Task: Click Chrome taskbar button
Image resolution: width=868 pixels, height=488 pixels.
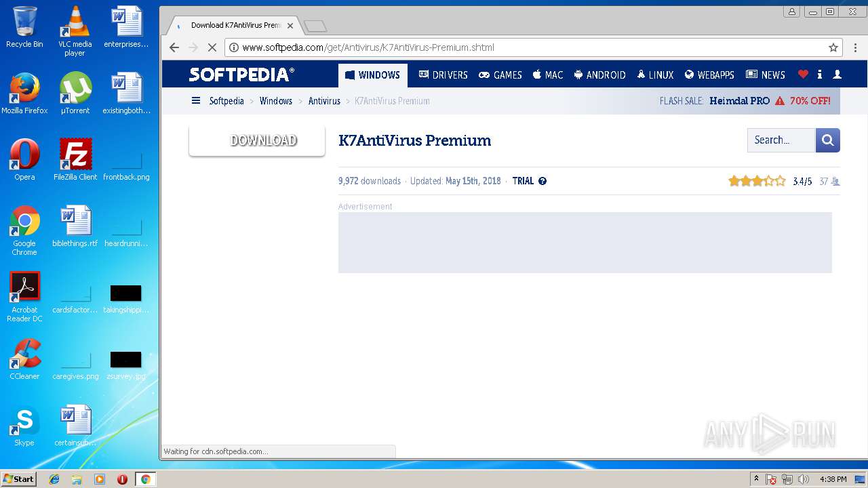Action: 145,479
